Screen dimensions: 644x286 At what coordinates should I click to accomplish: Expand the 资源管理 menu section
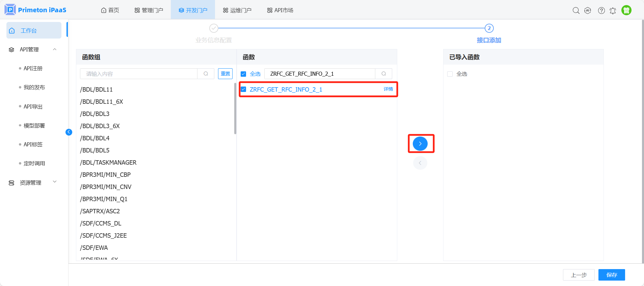pyautogui.click(x=55, y=182)
